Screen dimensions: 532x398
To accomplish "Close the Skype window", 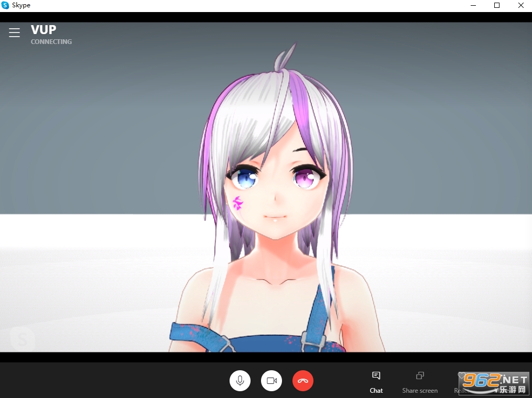I will [x=521, y=5].
